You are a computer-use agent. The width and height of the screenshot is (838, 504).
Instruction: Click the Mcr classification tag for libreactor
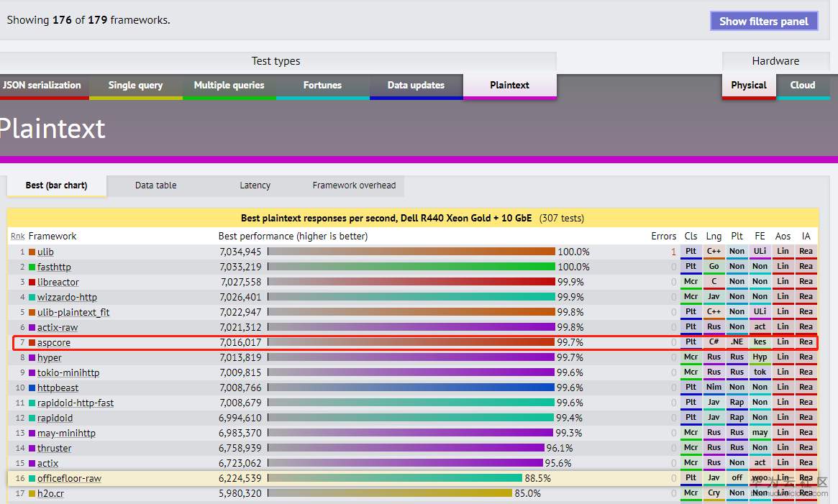click(x=691, y=281)
